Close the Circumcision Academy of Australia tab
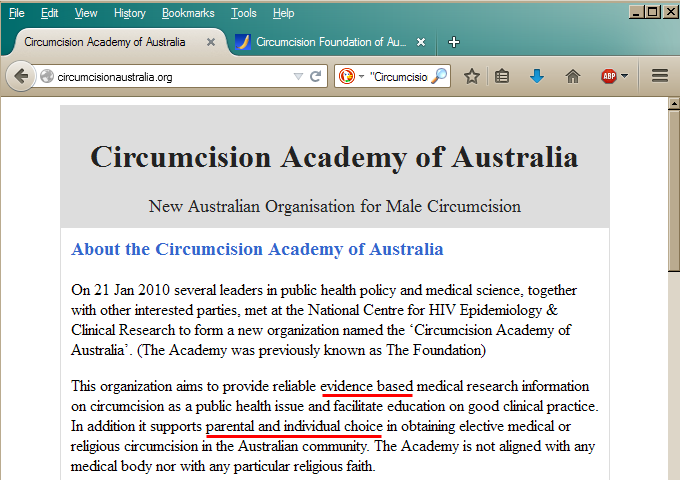The width and height of the screenshot is (680, 480). click(211, 42)
